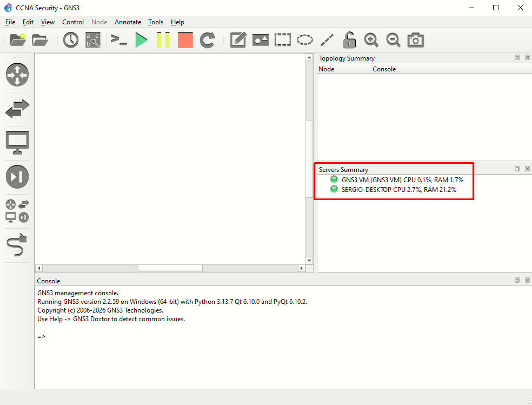Maximize the GNS3 window
532x405 pixels.
(x=496, y=8)
